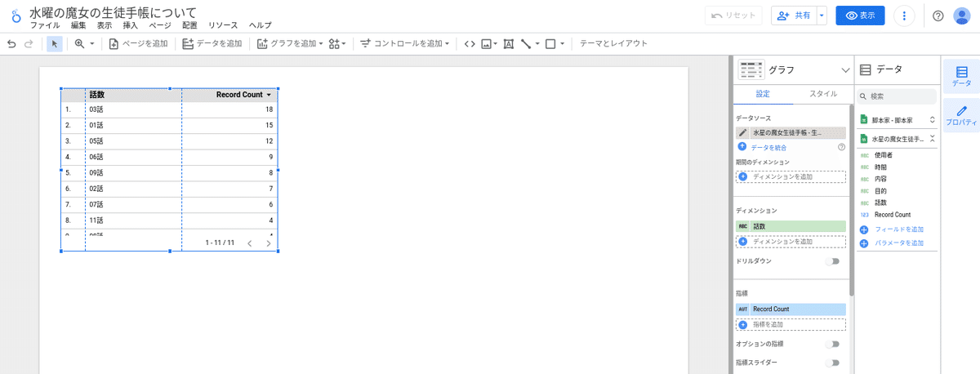Click データを追加 to add data
This screenshot has height=374, width=980.
(212, 43)
